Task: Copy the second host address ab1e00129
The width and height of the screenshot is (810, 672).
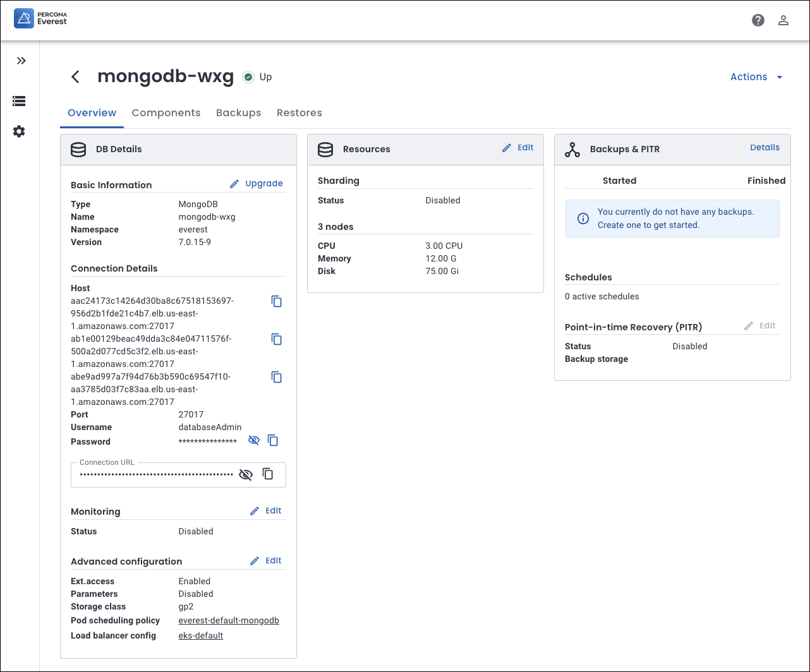Action: click(277, 339)
